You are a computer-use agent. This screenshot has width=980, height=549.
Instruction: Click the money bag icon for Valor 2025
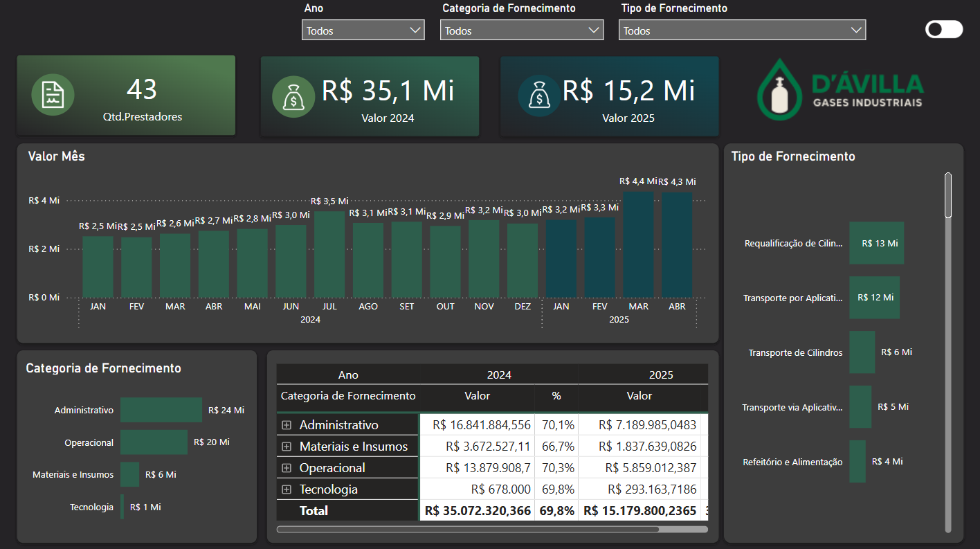(539, 96)
